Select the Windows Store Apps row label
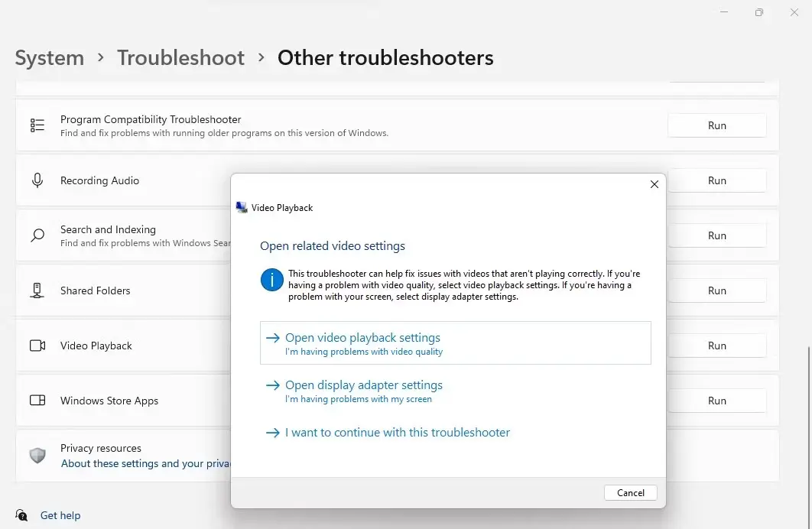The image size is (812, 529). pyautogui.click(x=109, y=401)
